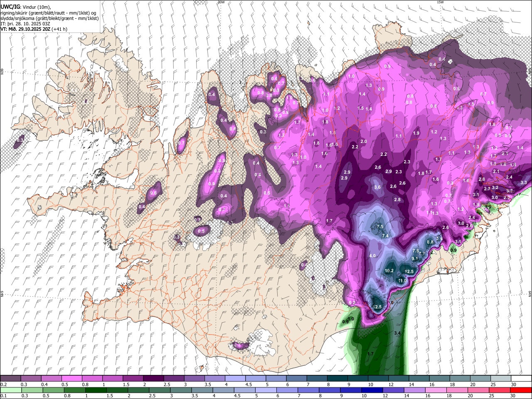This screenshot has width=532, height=399.
Task: Click the 2.7 value near the east coast
Action: pyautogui.click(x=487, y=189)
